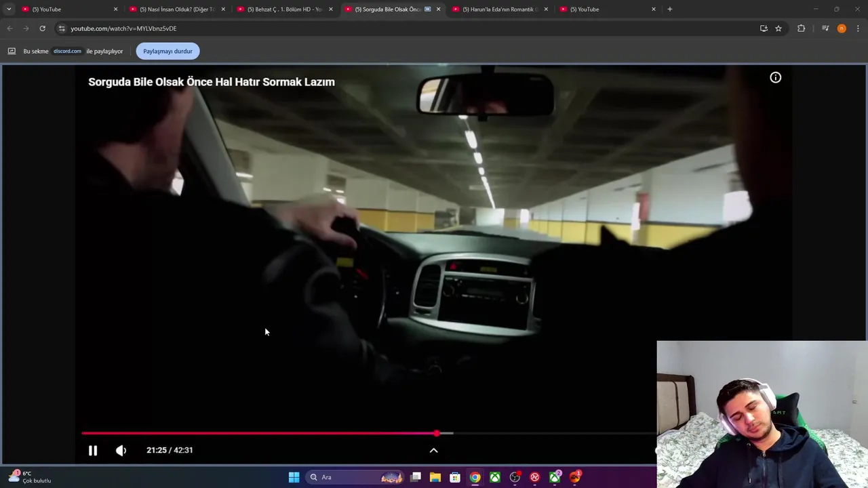The width and height of the screenshot is (868, 488).
Task: Click the progress bar scrubber handle
Action: coord(437,433)
